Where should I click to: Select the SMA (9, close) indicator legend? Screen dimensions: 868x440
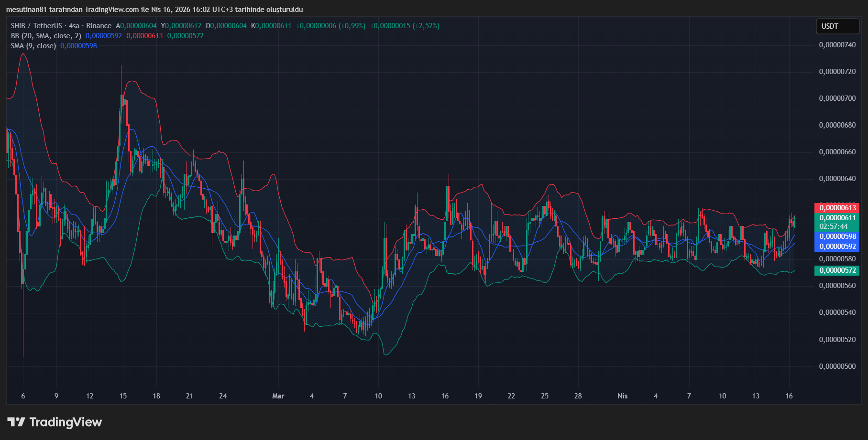click(x=33, y=46)
